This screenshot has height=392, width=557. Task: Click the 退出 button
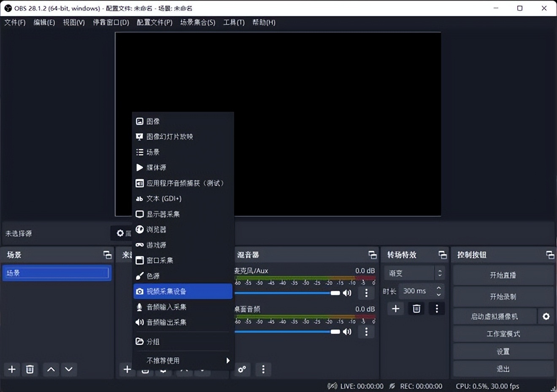point(503,369)
